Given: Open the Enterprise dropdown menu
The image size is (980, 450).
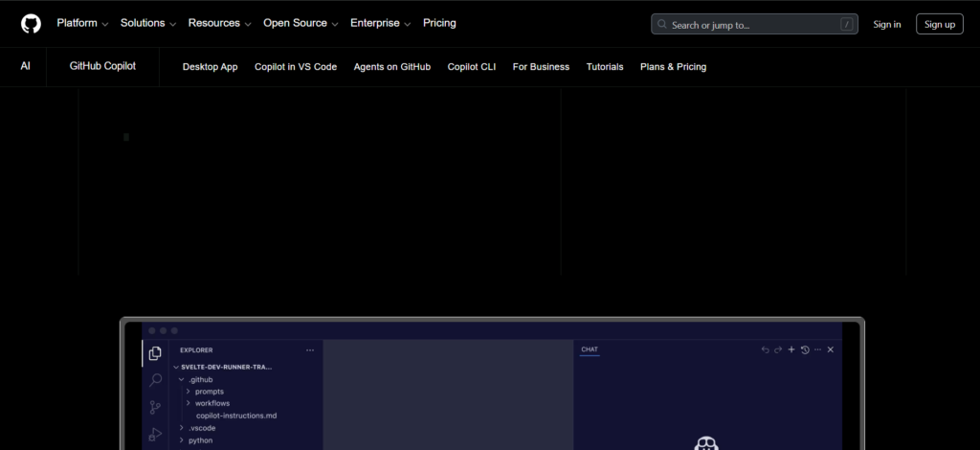Looking at the screenshot, I should (x=380, y=23).
